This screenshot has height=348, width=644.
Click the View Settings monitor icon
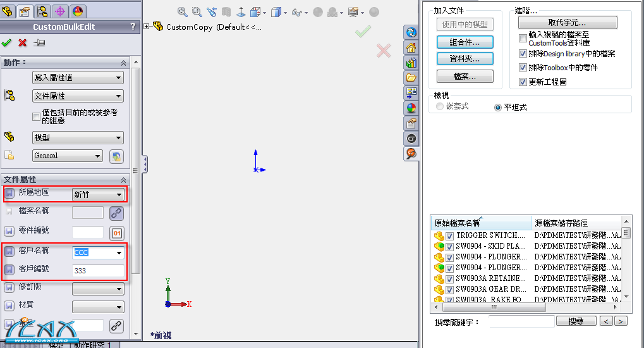(353, 12)
